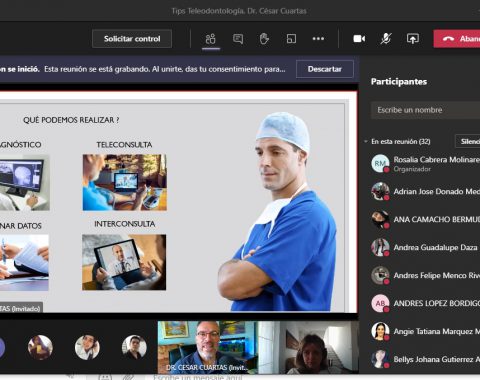480x380 pixels.
Task: Open the participants panel icon
Action: (211, 39)
